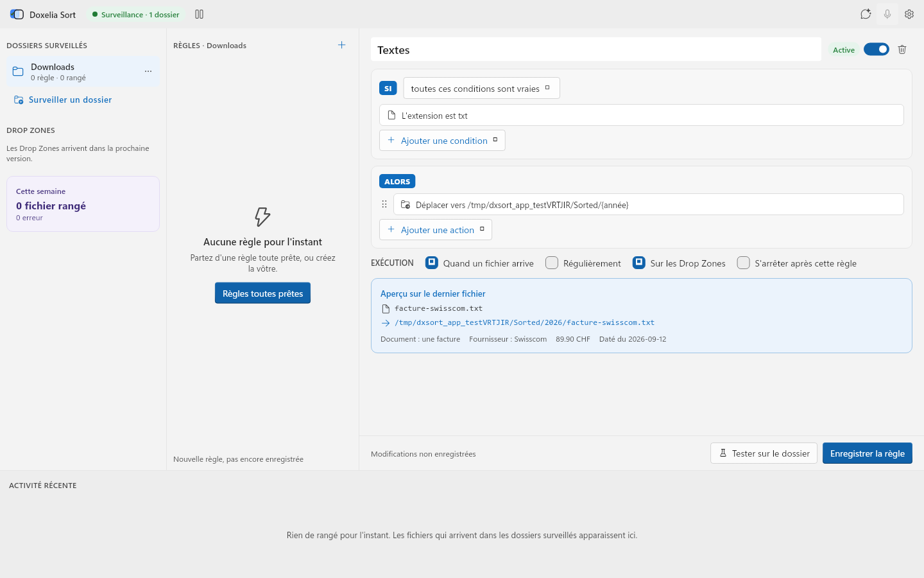Add a new rule with the plus icon
Screen dimensions: 924x578
coord(342,45)
